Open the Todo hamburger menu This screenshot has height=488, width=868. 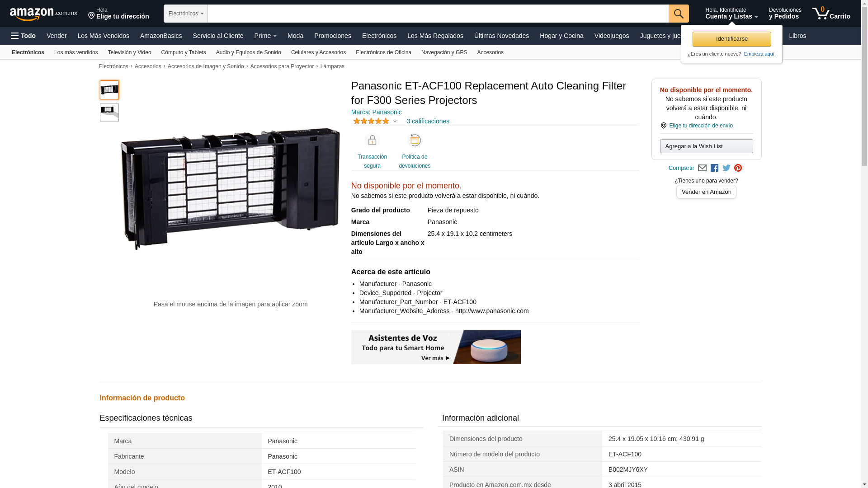(24, 36)
